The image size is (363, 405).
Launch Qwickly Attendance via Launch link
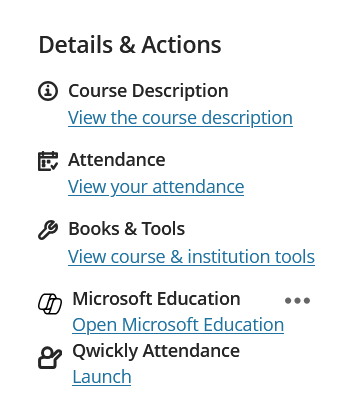tap(102, 377)
